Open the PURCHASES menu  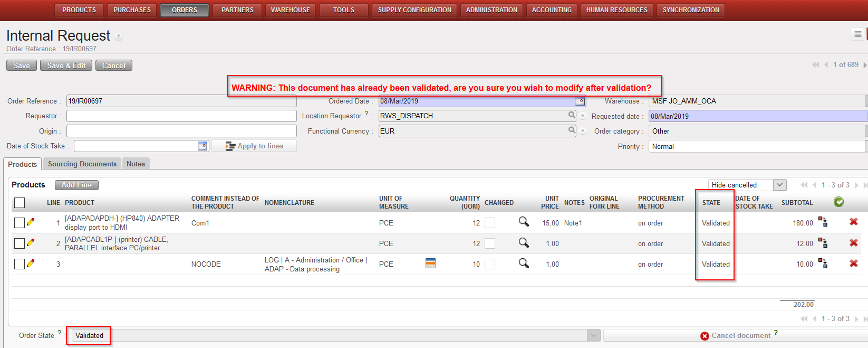point(132,10)
